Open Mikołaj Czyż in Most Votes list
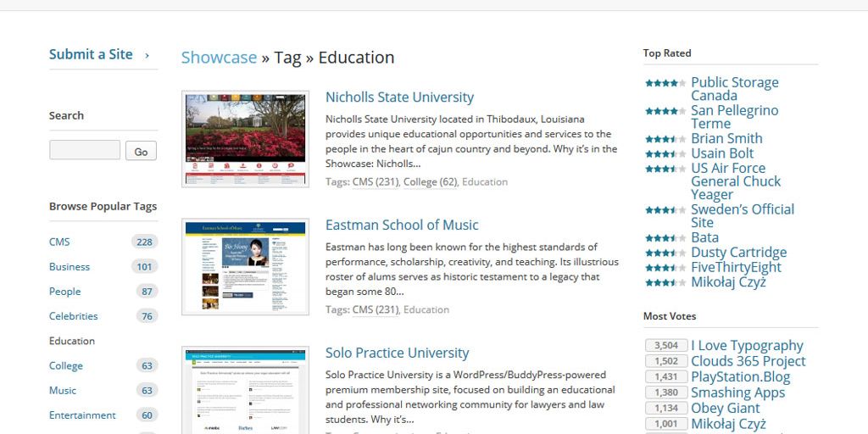The width and height of the screenshot is (868, 434). [728, 424]
